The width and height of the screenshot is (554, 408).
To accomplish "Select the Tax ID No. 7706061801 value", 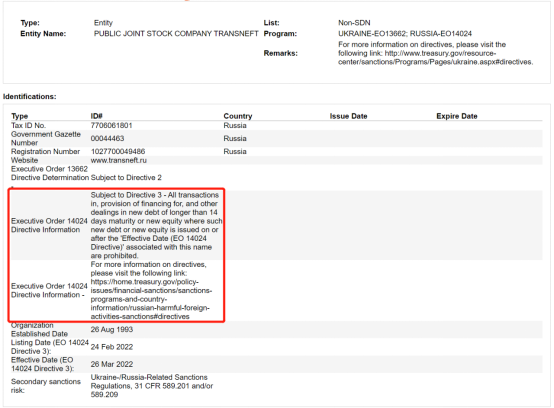I will coord(111,126).
